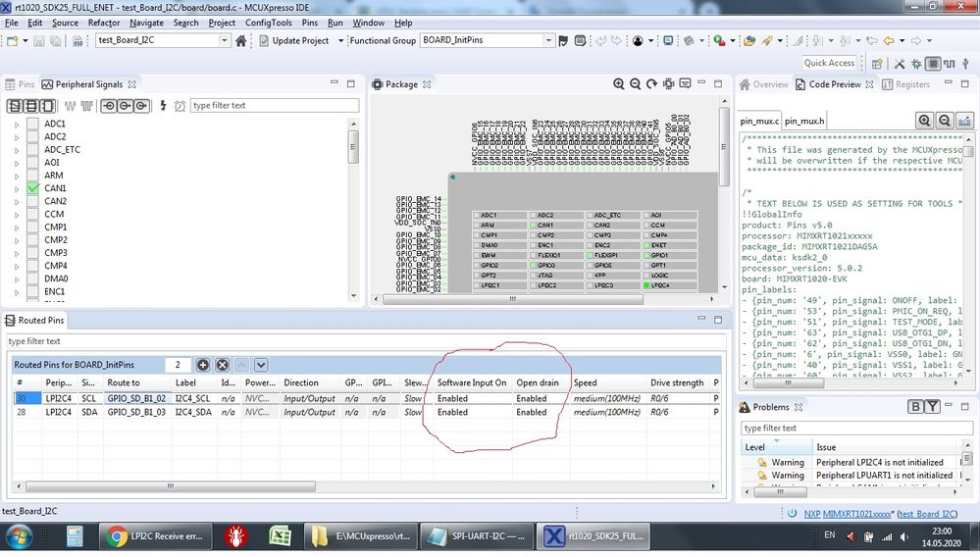980x557 pixels.
Task: Click the Problems filter text field
Action: 856,428
